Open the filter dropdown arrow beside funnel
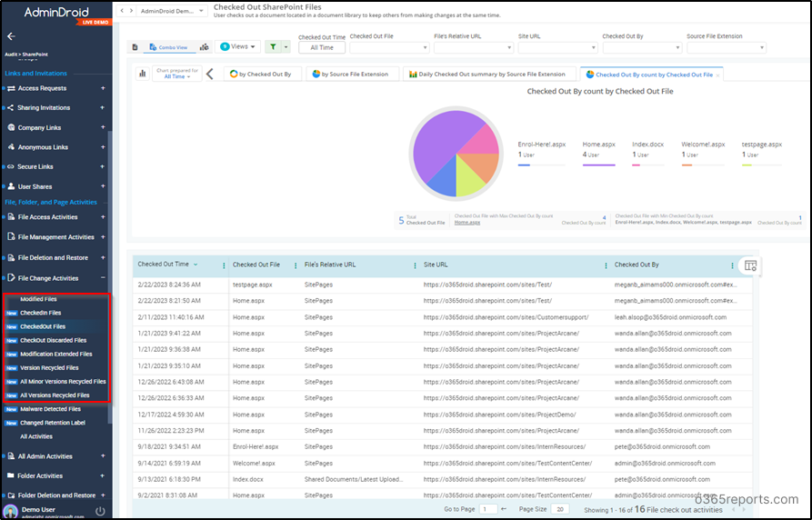Image resolution: width=812 pixels, height=520 pixels. 286,46
